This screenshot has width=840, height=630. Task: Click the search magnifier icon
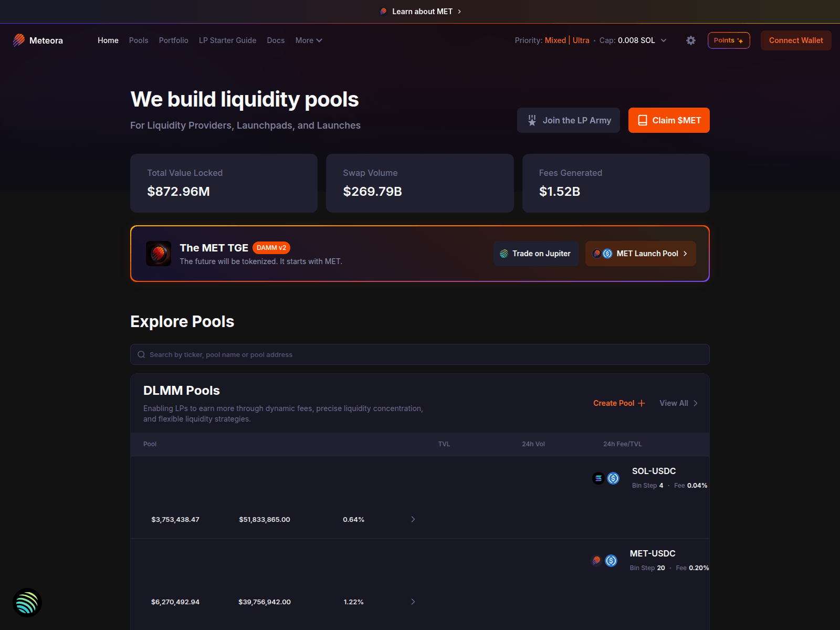click(x=141, y=354)
